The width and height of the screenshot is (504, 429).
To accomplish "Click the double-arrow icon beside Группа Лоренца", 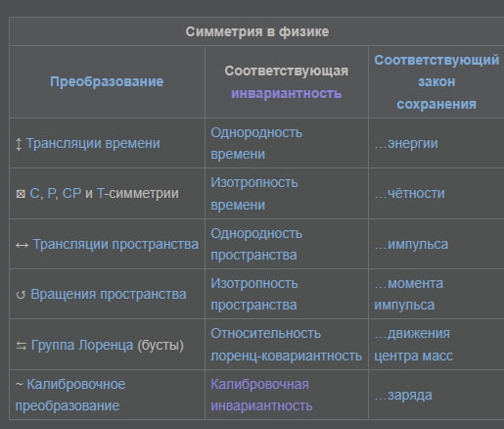I will [22, 346].
